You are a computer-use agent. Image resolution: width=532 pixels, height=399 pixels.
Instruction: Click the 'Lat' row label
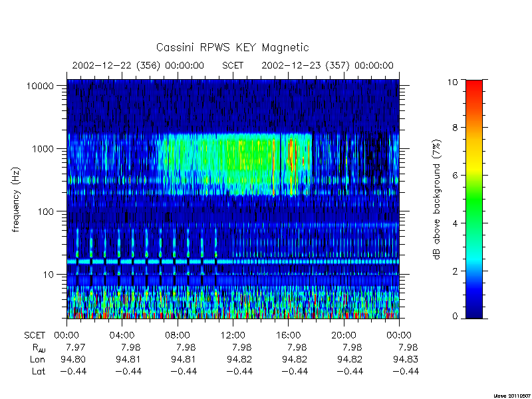pos(39,372)
